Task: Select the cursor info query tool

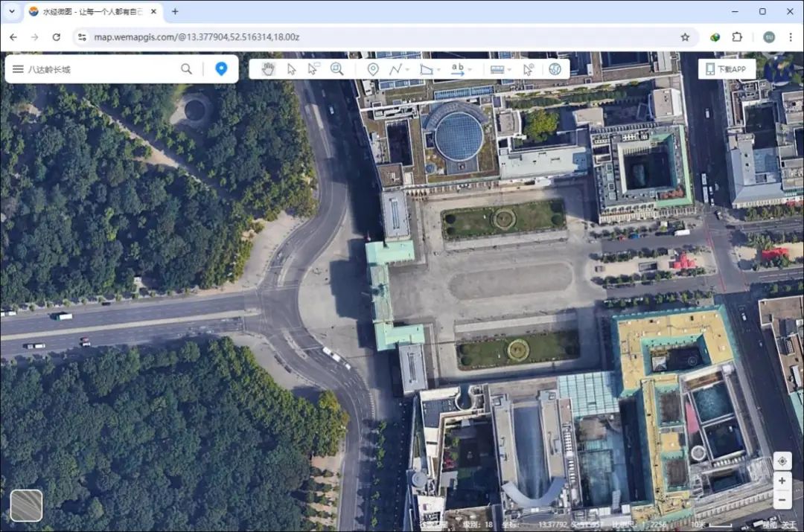Action: coord(529,69)
